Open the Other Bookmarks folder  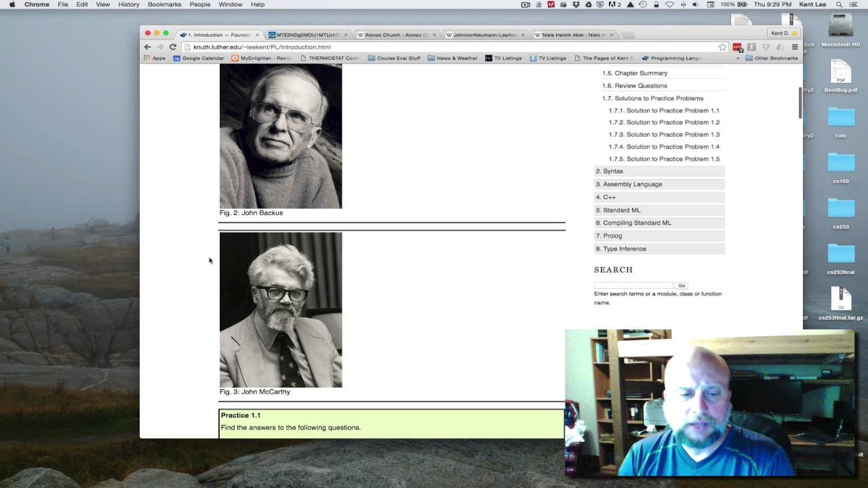click(x=772, y=58)
